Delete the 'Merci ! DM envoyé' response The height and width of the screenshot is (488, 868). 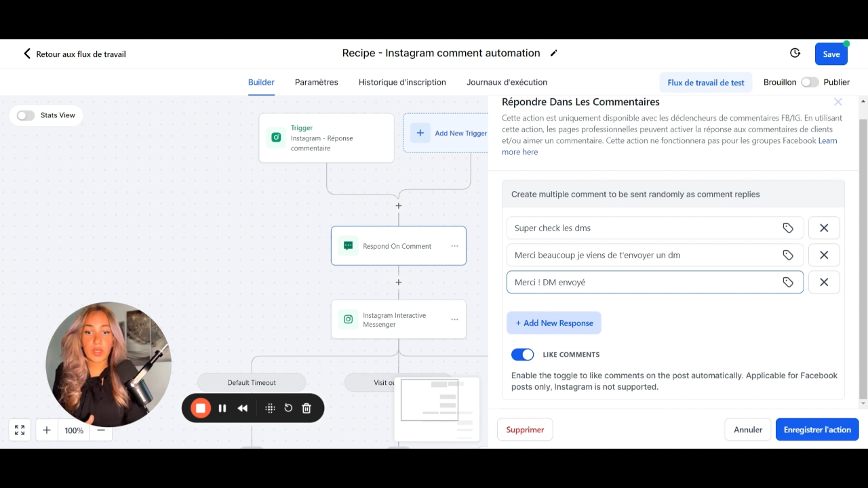pos(824,282)
